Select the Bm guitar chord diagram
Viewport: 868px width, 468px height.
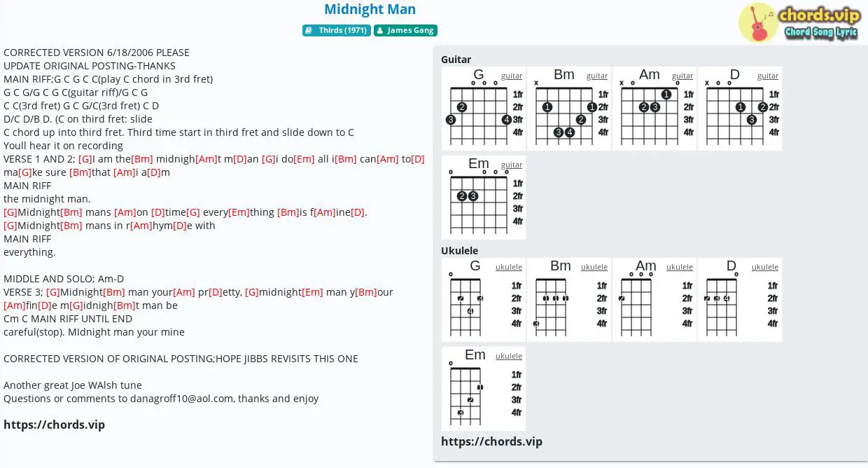[x=569, y=109]
